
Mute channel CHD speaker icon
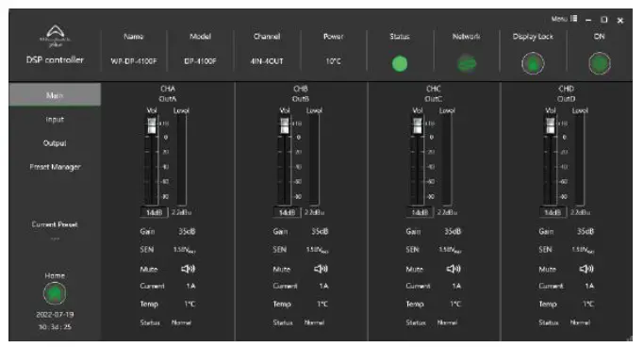pos(586,269)
